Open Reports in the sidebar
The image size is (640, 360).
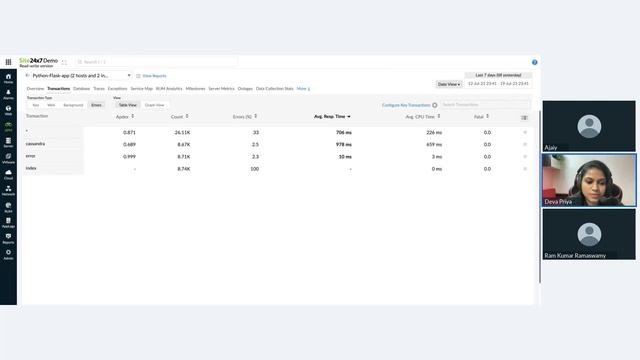8,239
